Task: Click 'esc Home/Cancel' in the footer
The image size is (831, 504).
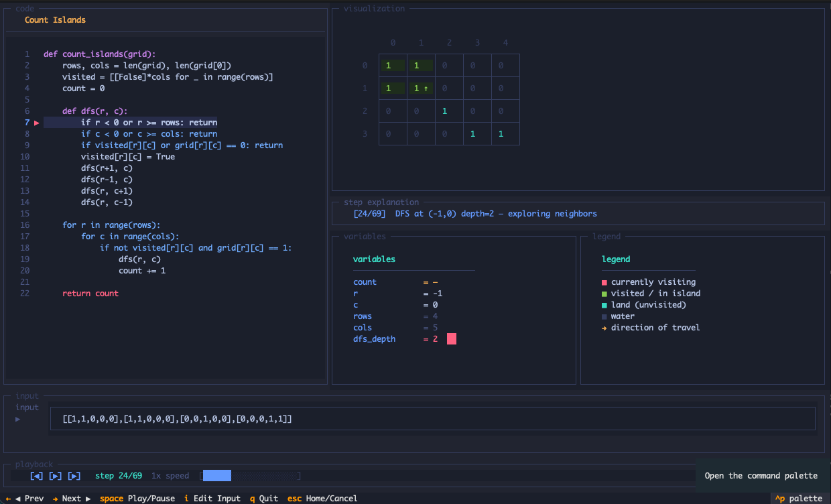Action: coord(322,499)
